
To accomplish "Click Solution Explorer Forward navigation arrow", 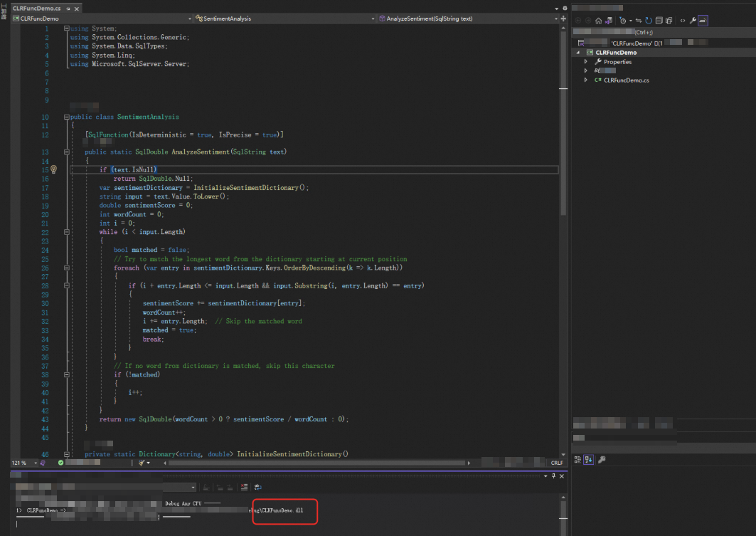I will tap(588, 20).
